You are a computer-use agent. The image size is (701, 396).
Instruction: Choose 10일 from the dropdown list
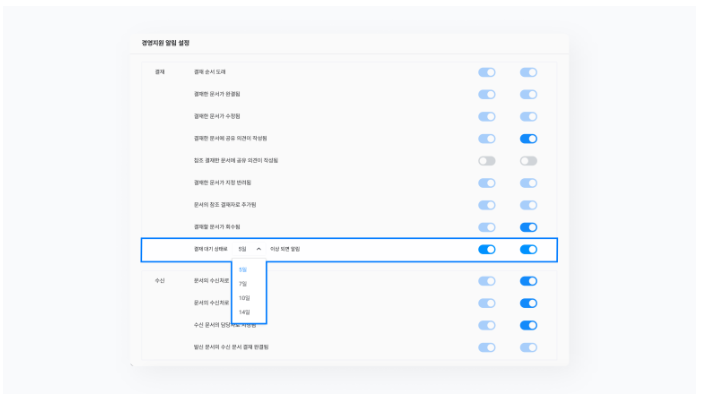[244, 298]
